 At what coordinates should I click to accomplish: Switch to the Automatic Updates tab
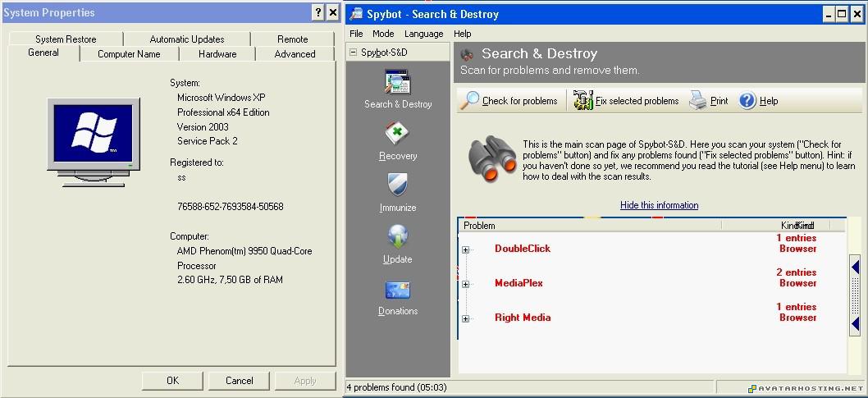(x=187, y=39)
